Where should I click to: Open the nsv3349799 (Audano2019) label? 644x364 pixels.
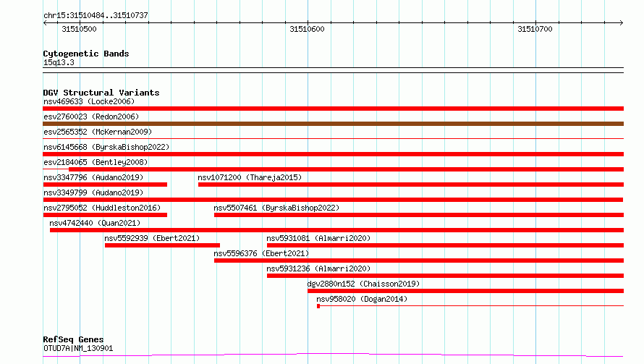tap(93, 192)
